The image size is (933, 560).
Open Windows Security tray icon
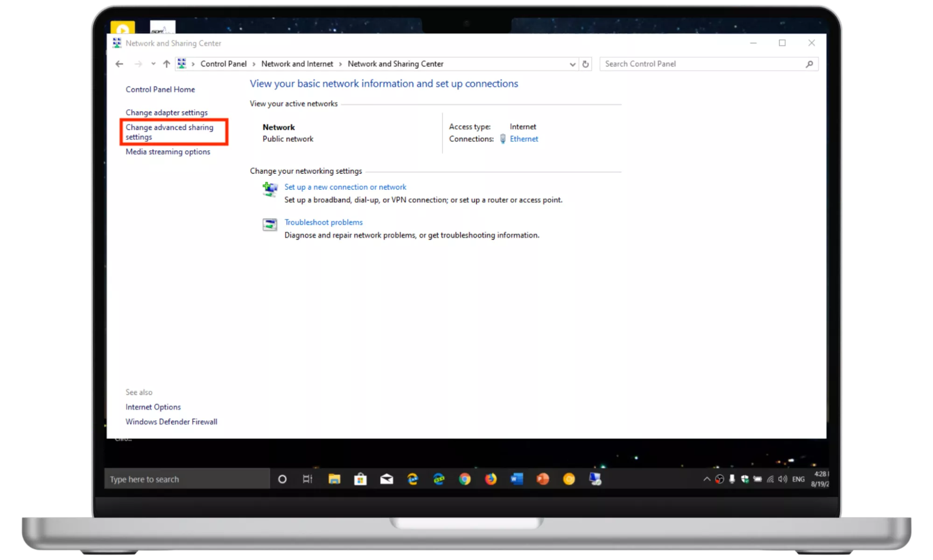(x=745, y=479)
